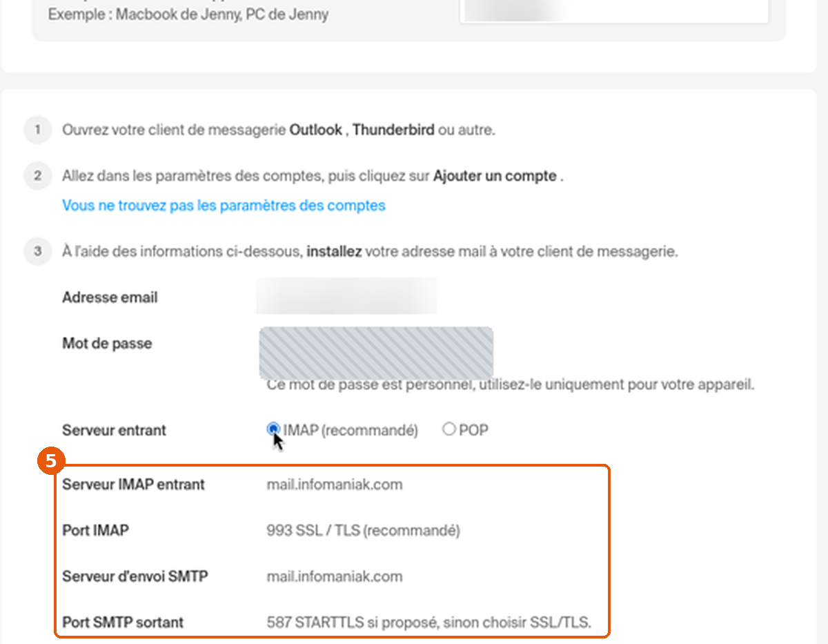Click the bold word 'Outlook' in step 1
828x644 pixels.
[315, 130]
